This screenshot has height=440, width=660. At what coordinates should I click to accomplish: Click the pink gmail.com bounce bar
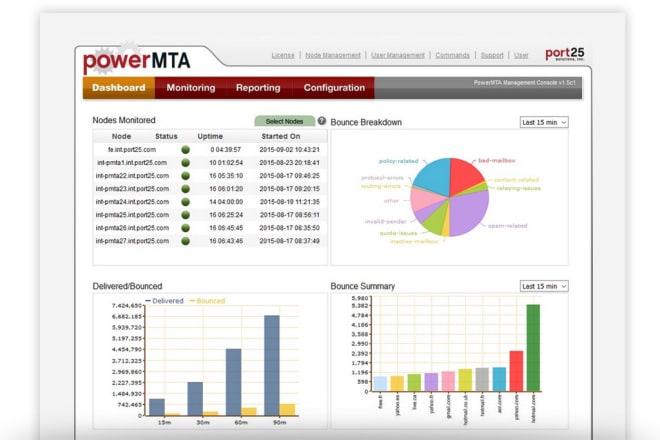(448, 381)
